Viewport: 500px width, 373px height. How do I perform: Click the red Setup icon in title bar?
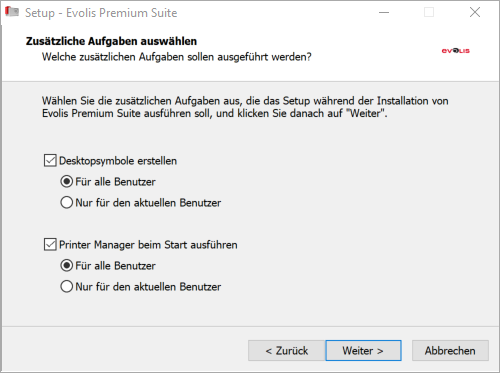12,12
